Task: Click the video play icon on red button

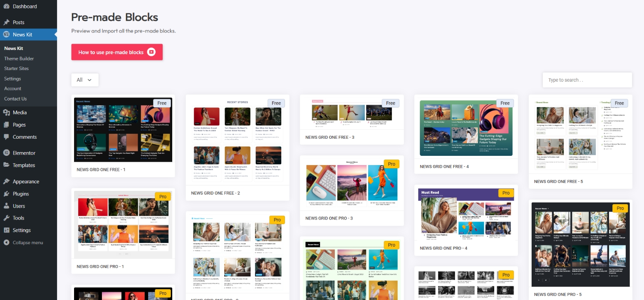Action: pos(151,52)
